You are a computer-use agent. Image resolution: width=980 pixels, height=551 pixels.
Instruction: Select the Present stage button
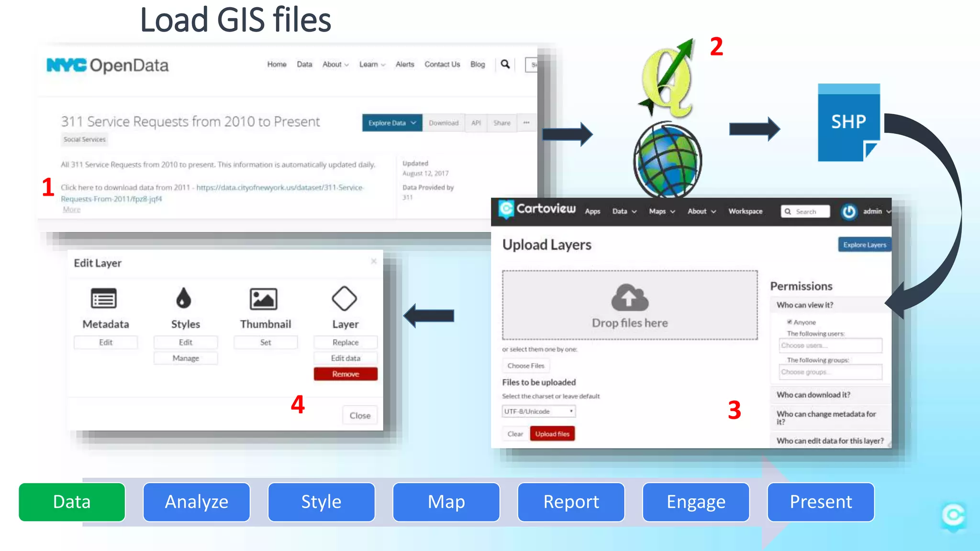(x=821, y=502)
